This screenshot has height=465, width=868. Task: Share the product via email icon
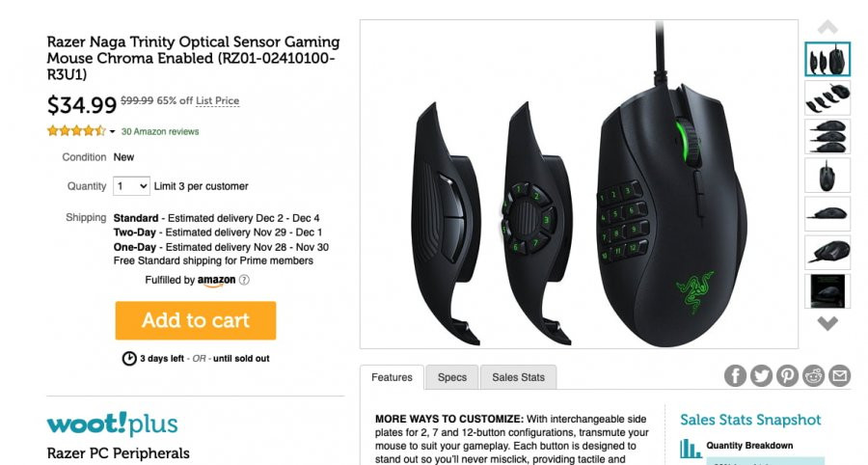(x=839, y=376)
